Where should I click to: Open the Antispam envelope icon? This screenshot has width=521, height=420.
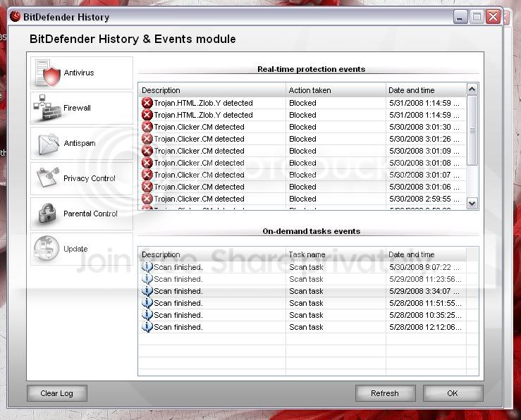point(48,144)
